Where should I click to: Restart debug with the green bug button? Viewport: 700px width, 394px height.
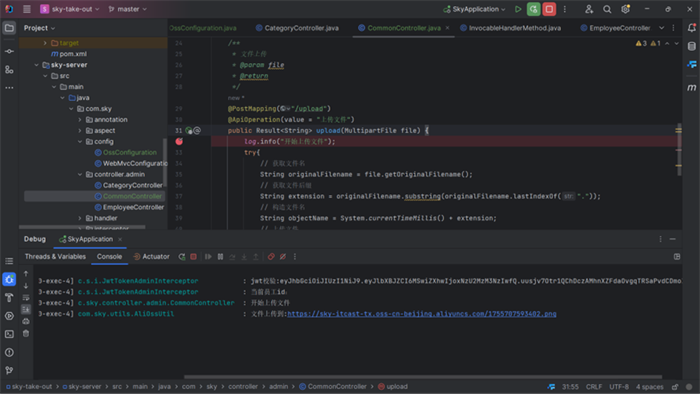coord(533,9)
